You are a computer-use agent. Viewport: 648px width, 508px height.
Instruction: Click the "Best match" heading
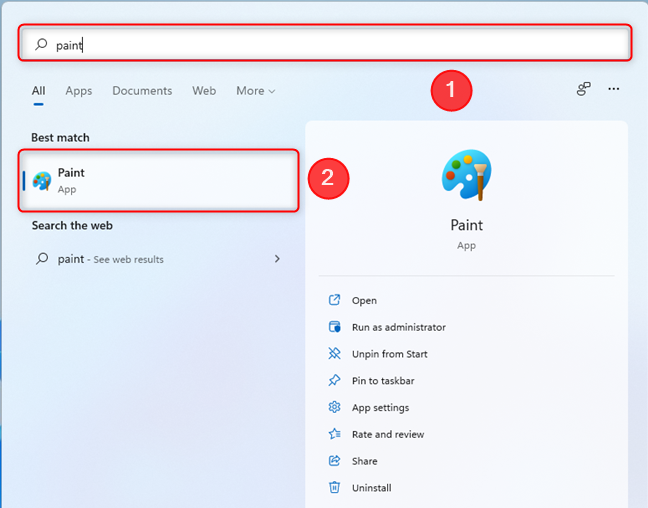point(60,138)
